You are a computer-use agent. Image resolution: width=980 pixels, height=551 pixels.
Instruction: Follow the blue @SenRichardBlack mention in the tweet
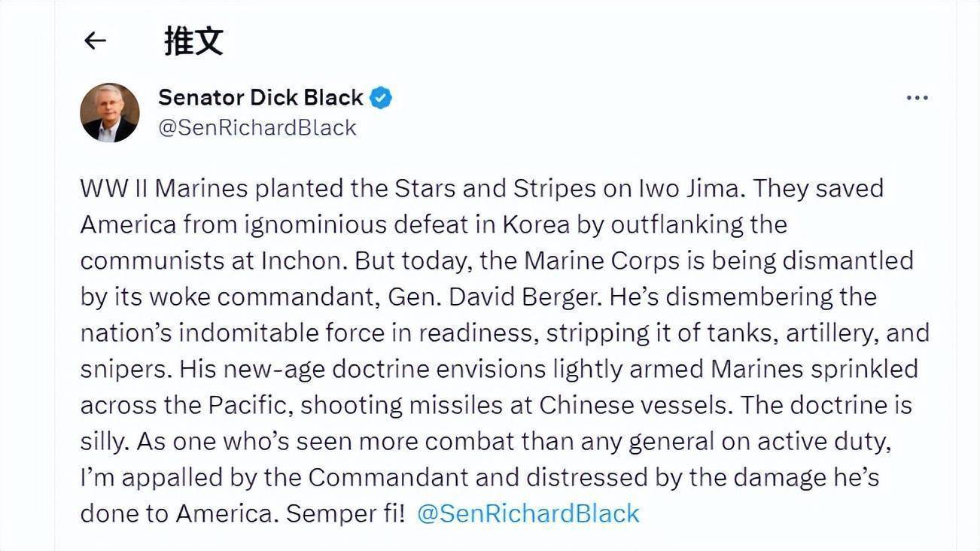528,513
